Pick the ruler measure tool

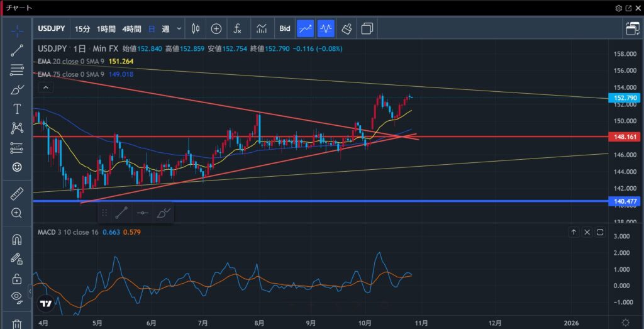[x=17, y=194]
